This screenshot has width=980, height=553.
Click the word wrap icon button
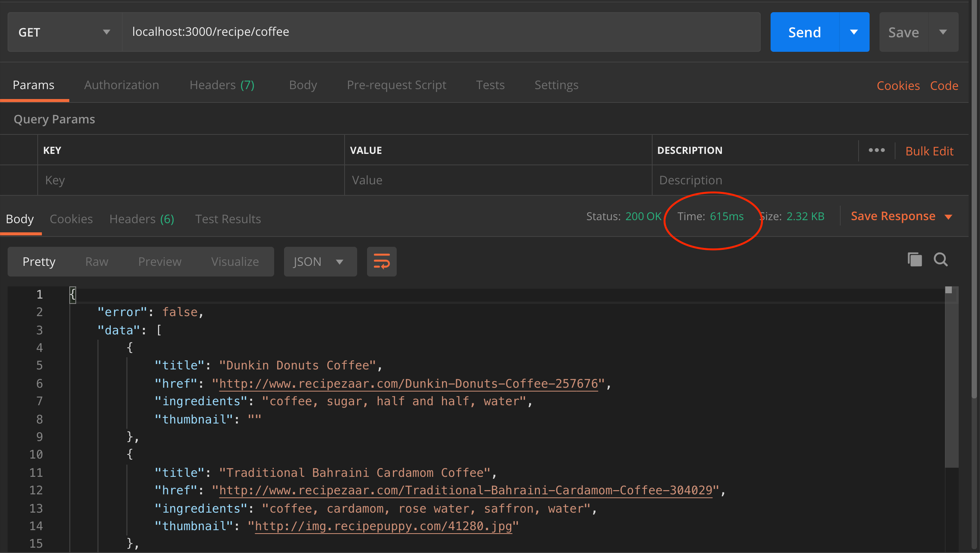[x=381, y=262]
